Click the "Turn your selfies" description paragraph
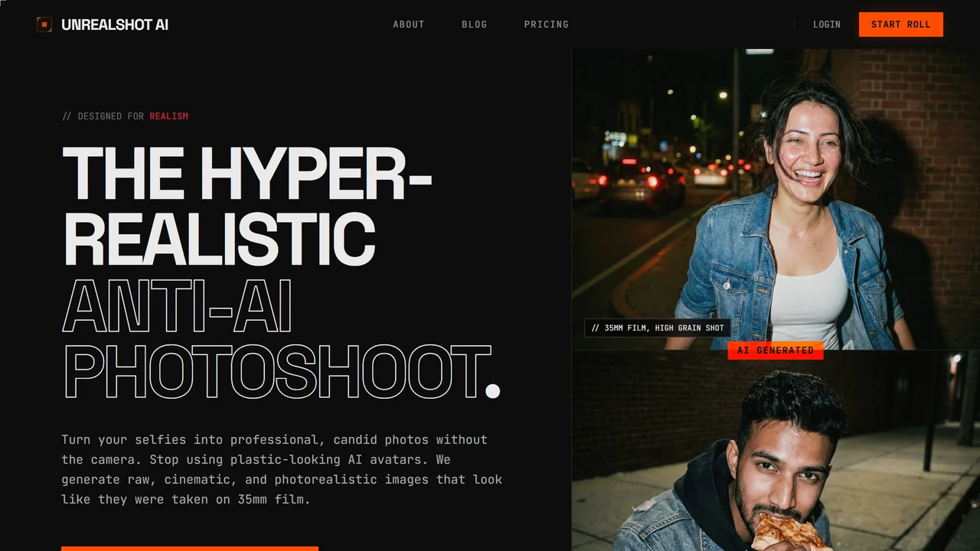 click(282, 469)
